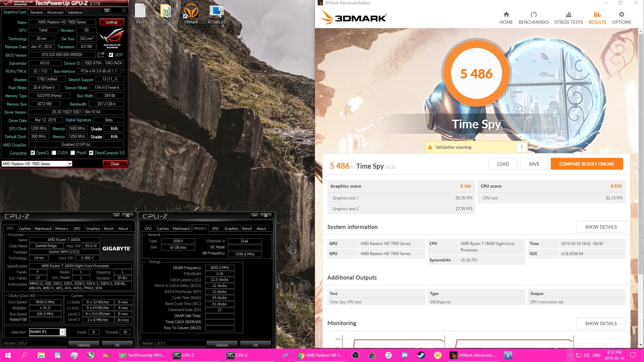Open the Caches tab in left CPU-Z window

pos(24,229)
